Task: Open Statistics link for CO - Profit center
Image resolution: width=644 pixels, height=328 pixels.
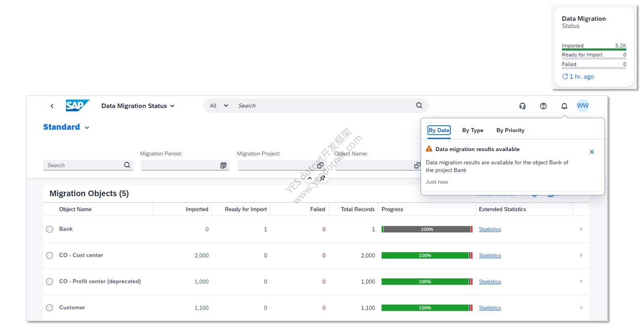Action: (x=490, y=282)
